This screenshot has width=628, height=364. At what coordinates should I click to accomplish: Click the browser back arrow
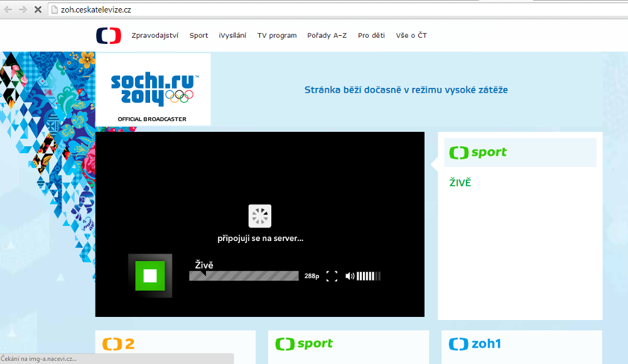pyautogui.click(x=8, y=9)
